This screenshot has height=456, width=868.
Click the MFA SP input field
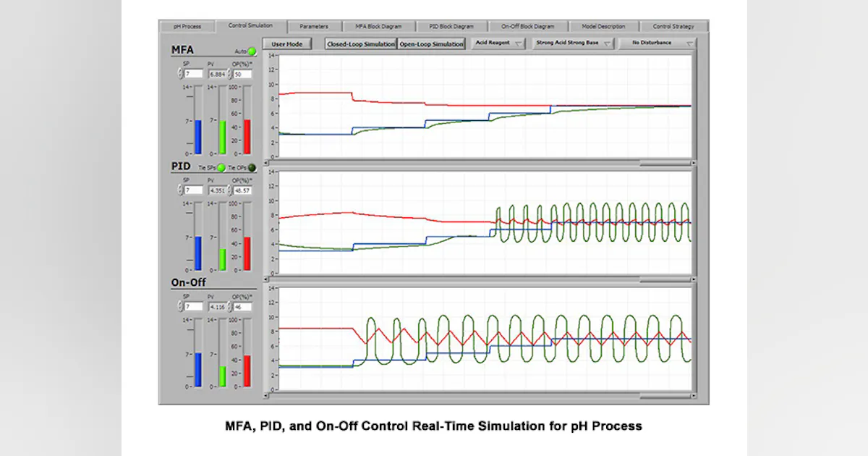click(193, 74)
